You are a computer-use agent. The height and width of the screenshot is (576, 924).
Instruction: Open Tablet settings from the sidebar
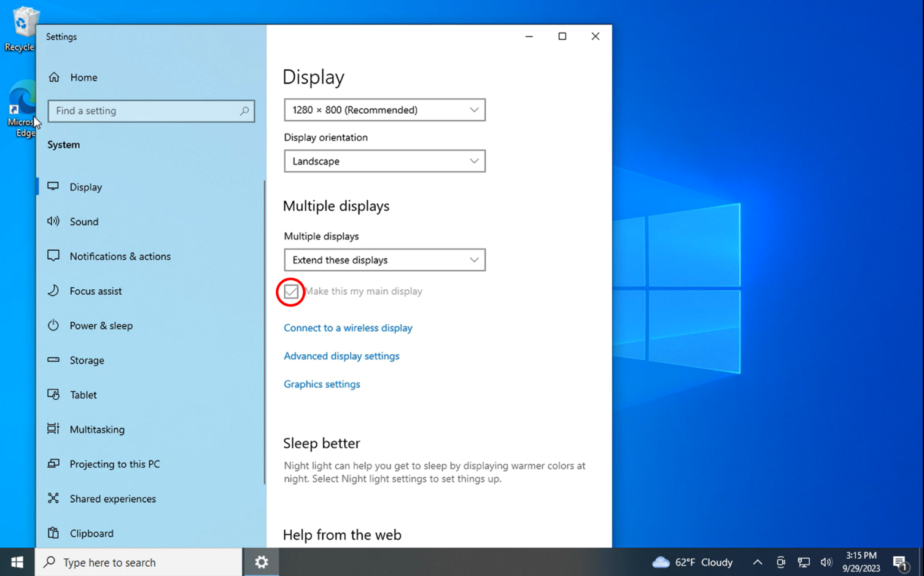point(53,395)
